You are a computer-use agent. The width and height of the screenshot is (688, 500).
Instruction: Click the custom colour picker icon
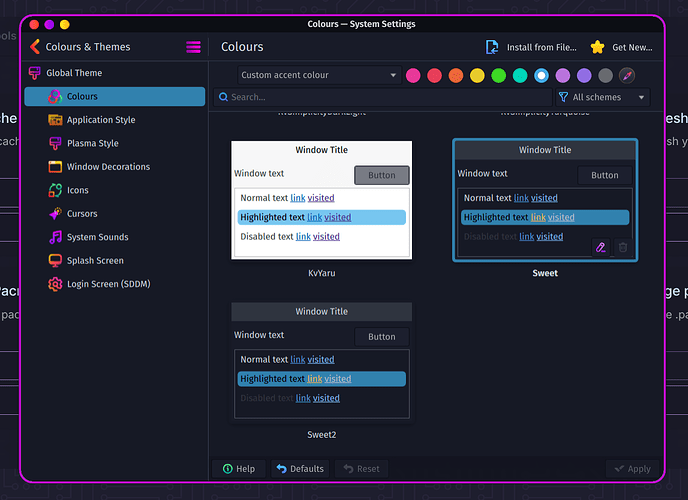[627, 75]
